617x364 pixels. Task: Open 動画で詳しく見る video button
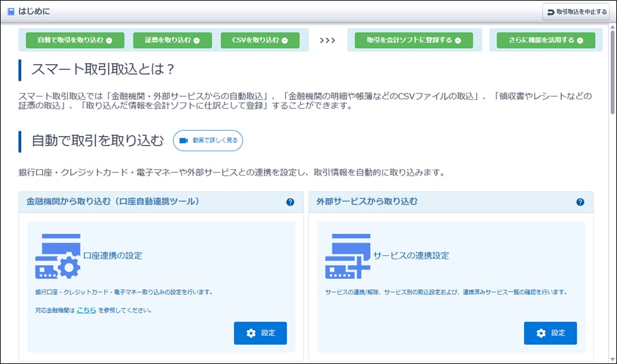(x=208, y=140)
